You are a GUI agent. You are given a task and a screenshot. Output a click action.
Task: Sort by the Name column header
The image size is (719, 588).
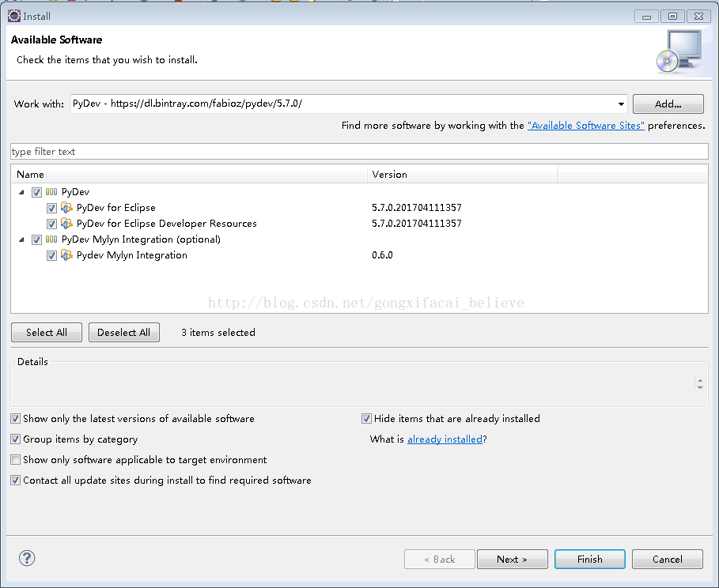tap(190, 175)
